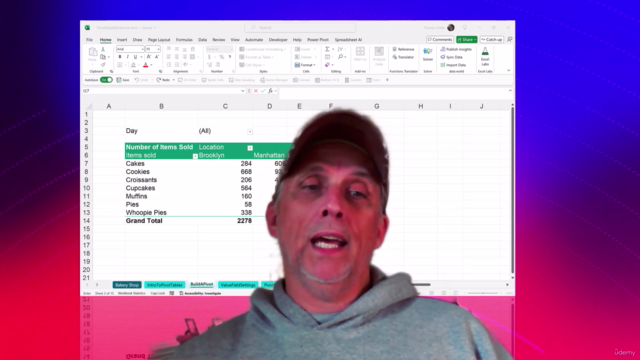Click the Cut icon in Clipboard group
This screenshot has width=640, height=360.
tap(103, 49)
